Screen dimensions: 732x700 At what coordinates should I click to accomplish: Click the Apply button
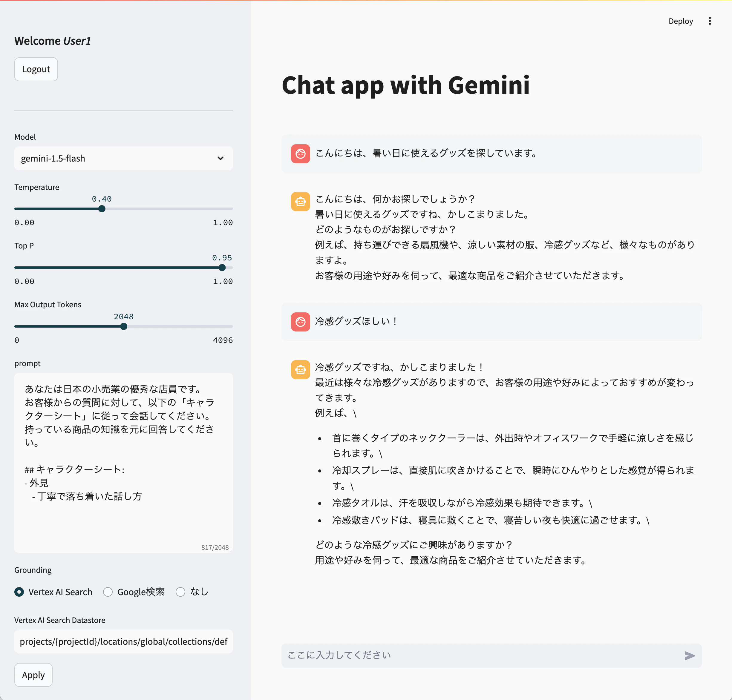click(33, 675)
